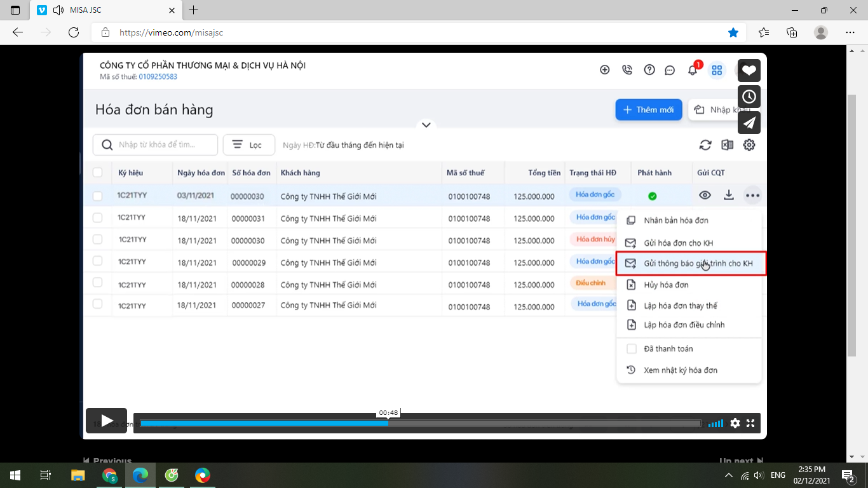The height and width of the screenshot is (488, 868).
Task: Click the Điều chỉnh status badge
Action: 591,283
